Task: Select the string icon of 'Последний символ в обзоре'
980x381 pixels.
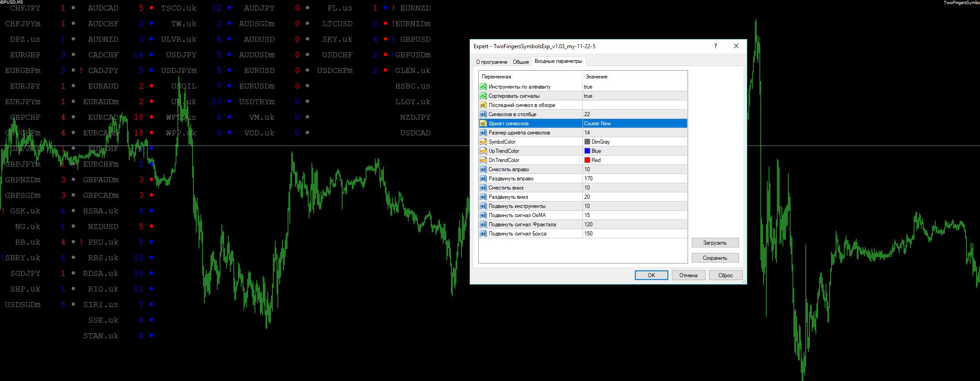Action: pyautogui.click(x=483, y=105)
